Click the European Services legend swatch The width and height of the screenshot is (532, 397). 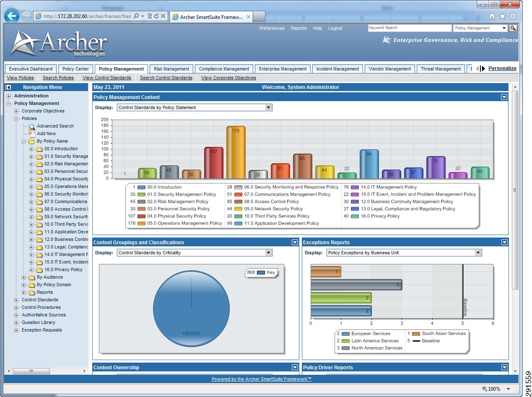click(345, 334)
